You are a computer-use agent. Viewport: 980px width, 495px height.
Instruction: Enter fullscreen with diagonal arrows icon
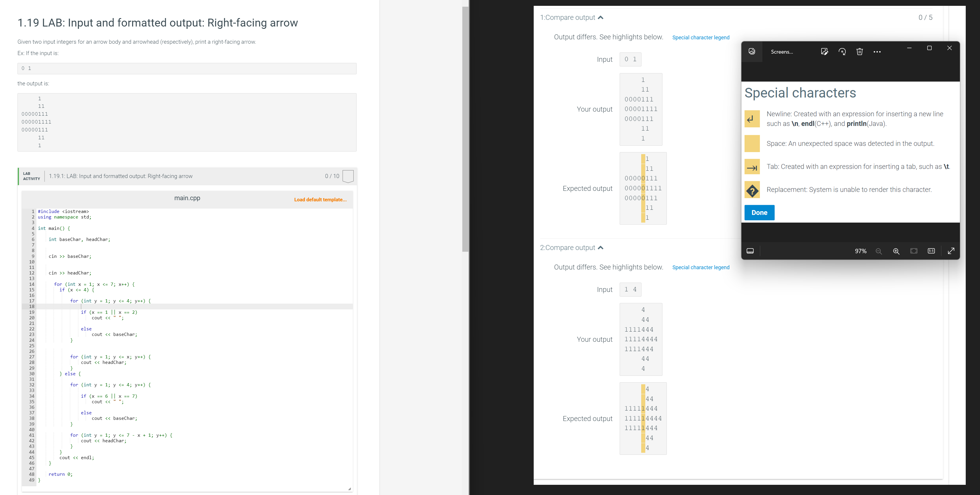pyautogui.click(x=951, y=251)
